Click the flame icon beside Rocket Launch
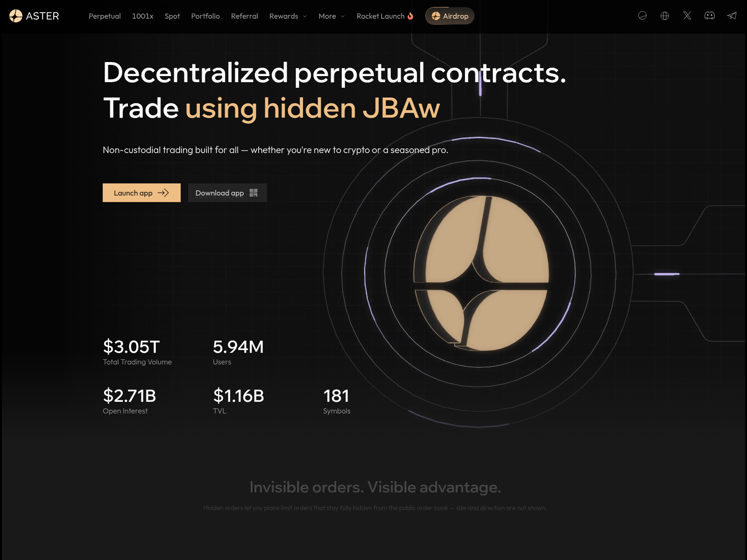Image resolution: width=747 pixels, height=560 pixels. (410, 16)
